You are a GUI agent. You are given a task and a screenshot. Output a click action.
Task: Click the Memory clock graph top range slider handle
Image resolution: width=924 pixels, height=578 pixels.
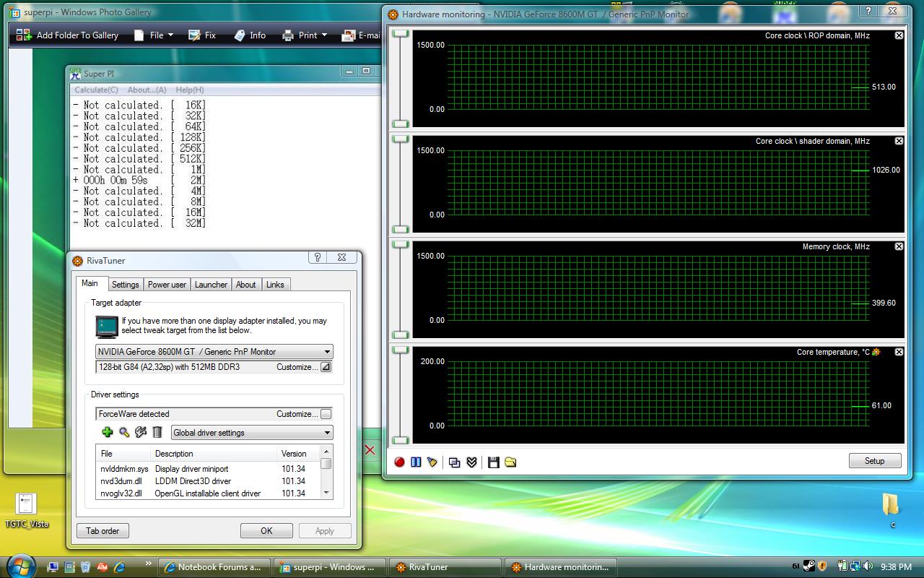point(400,244)
